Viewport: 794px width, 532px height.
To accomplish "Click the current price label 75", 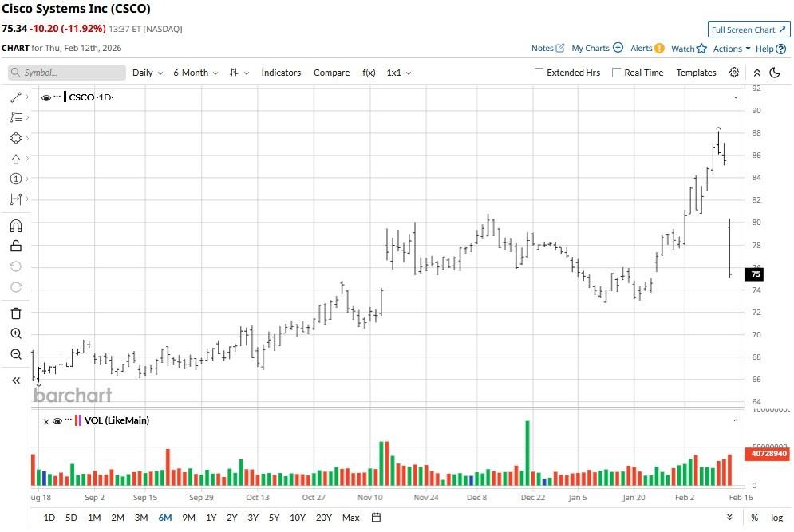I will [x=754, y=274].
